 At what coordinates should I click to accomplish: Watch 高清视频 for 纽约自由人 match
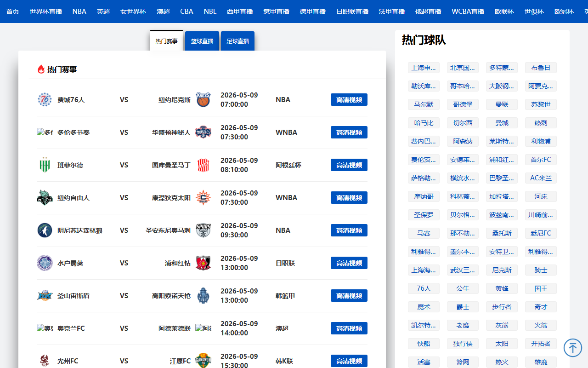coord(349,198)
